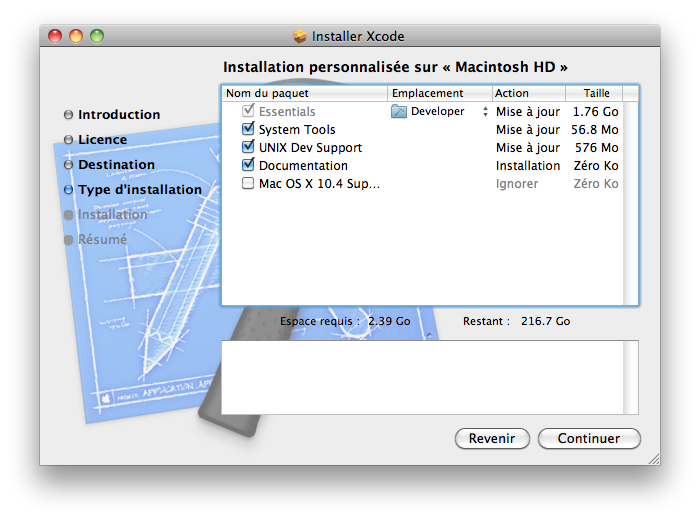This screenshot has width=700, height=520.
Task: Click the greyed-out Essentials checkbox
Action: coord(248,111)
